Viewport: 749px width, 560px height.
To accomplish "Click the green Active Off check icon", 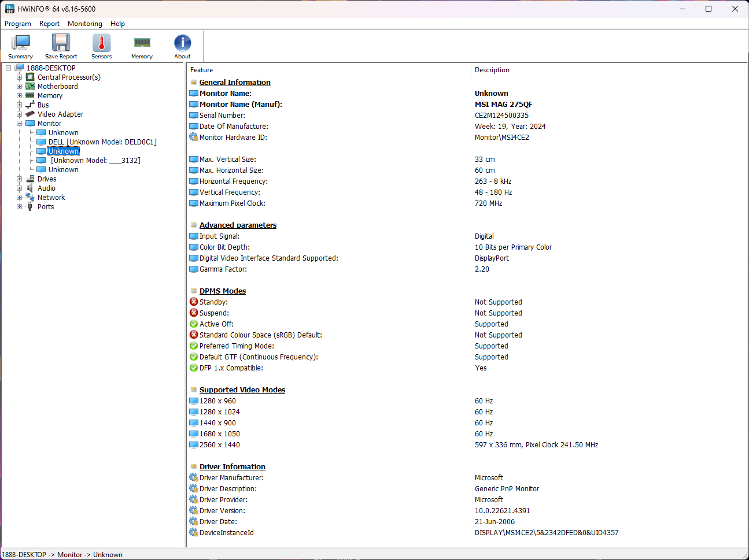I will (x=194, y=324).
